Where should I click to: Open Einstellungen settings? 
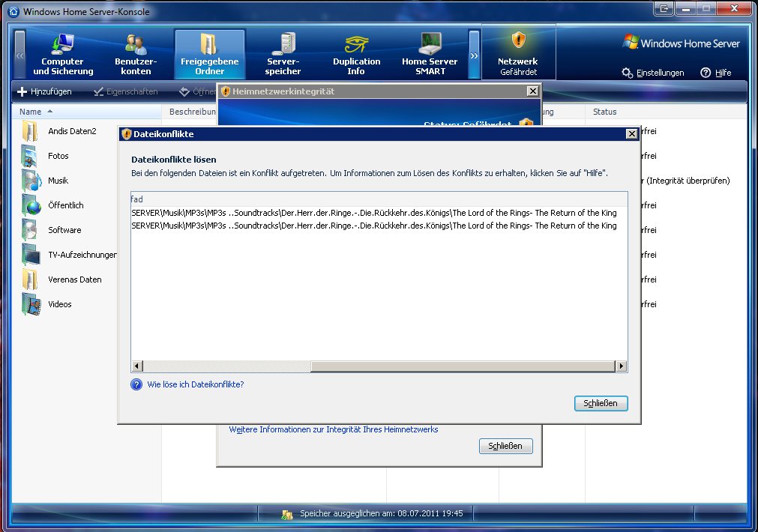[653, 73]
